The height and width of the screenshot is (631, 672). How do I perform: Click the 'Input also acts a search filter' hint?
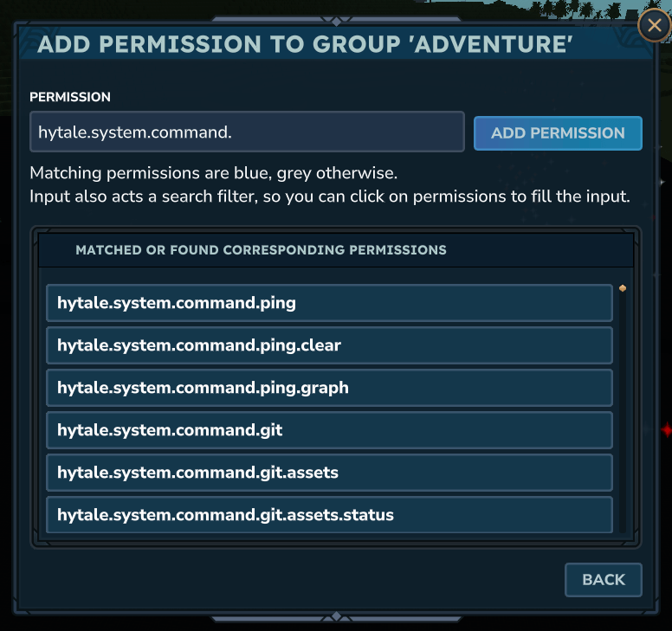329,196
